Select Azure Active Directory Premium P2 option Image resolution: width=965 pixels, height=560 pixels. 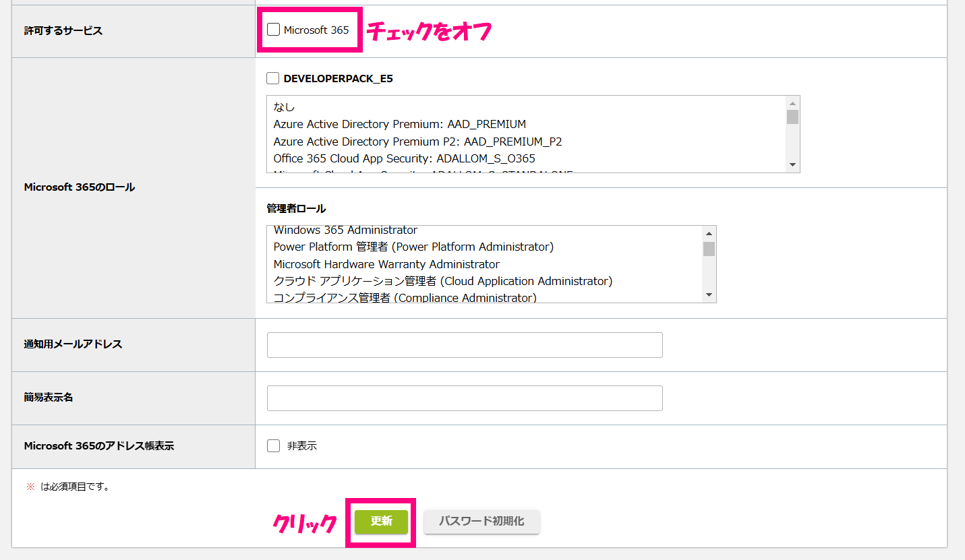(x=417, y=142)
